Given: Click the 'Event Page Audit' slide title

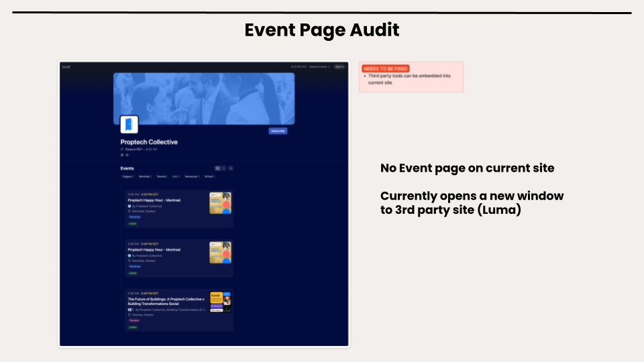Looking at the screenshot, I should click(x=322, y=30).
